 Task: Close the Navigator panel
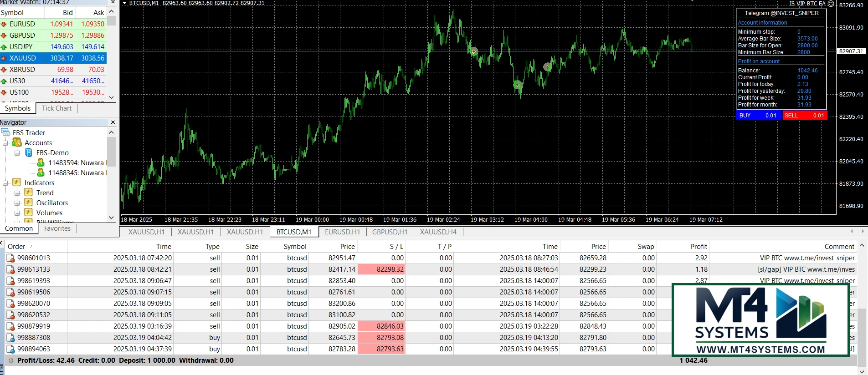coord(113,122)
